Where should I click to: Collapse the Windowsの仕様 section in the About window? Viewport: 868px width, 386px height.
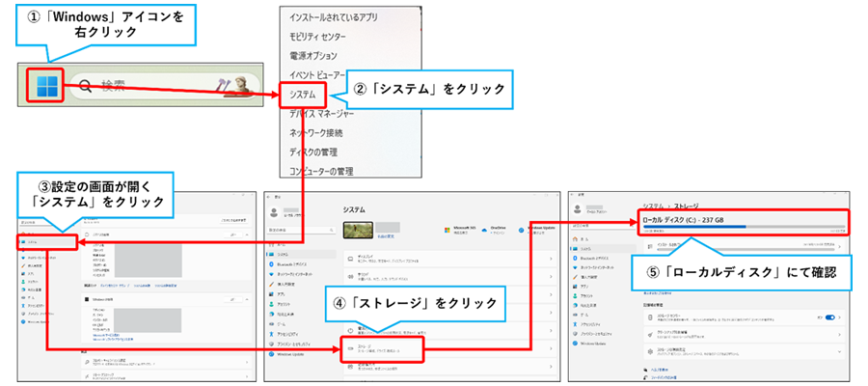[x=246, y=299]
